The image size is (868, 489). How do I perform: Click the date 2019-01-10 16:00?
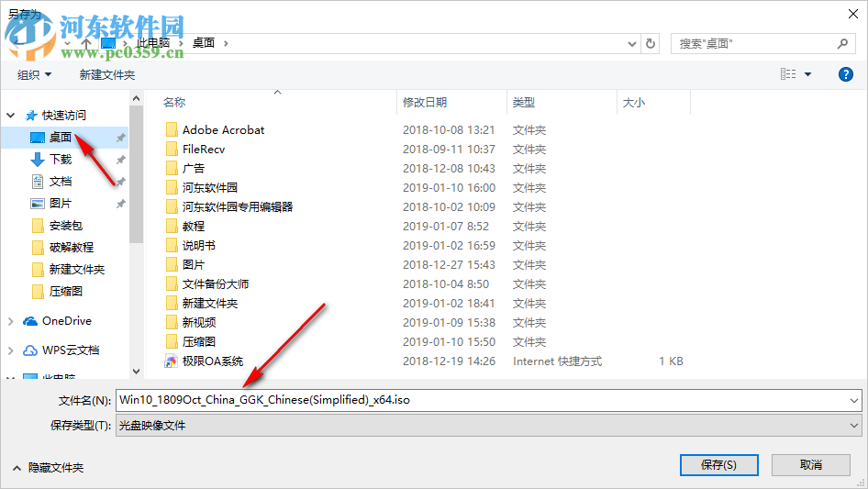449,188
